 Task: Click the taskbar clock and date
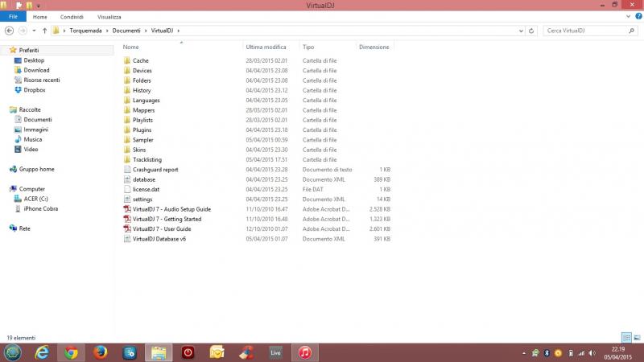(617, 353)
